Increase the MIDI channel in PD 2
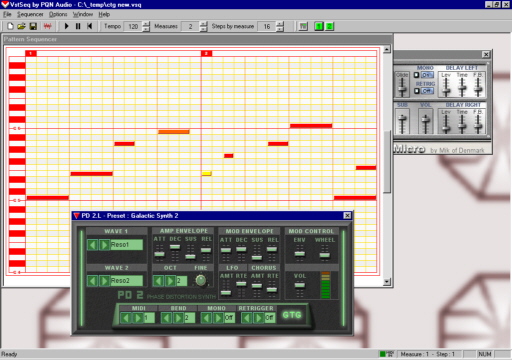The width and height of the screenshot is (512, 360). (x=138, y=318)
